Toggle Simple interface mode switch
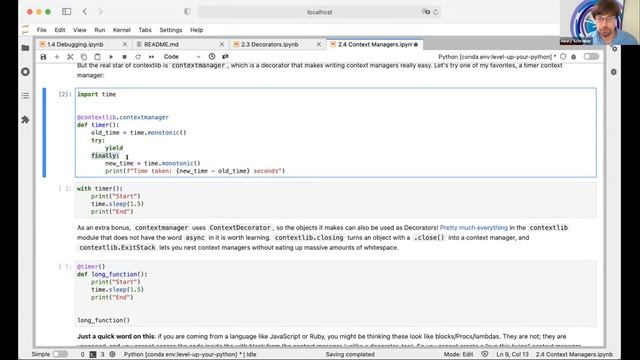The width and height of the screenshot is (640, 360). click(x=60, y=354)
